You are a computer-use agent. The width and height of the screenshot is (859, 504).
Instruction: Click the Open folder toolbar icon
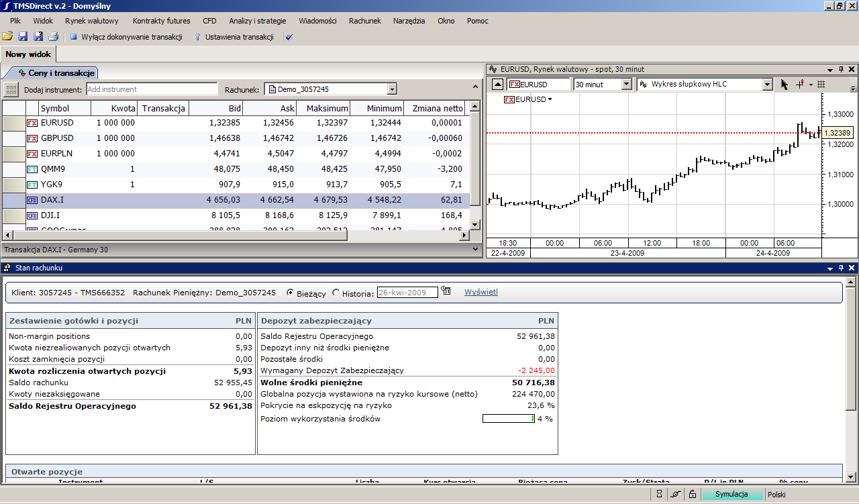tap(7, 37)
